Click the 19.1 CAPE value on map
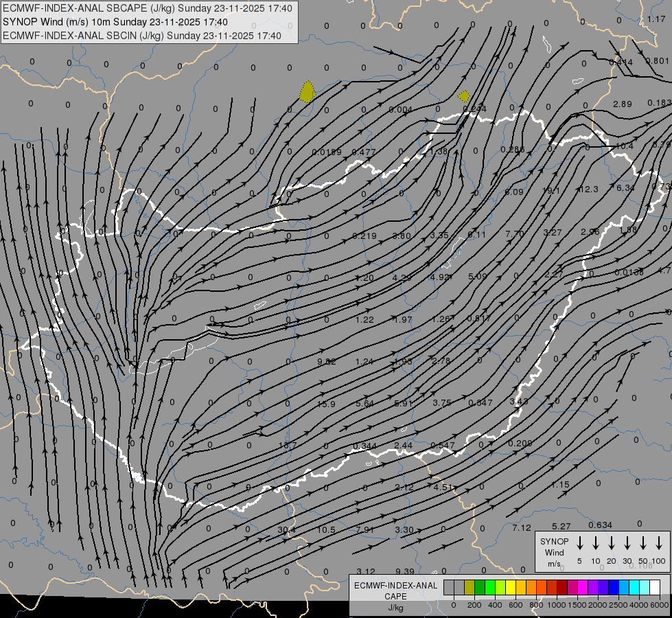 551,190
